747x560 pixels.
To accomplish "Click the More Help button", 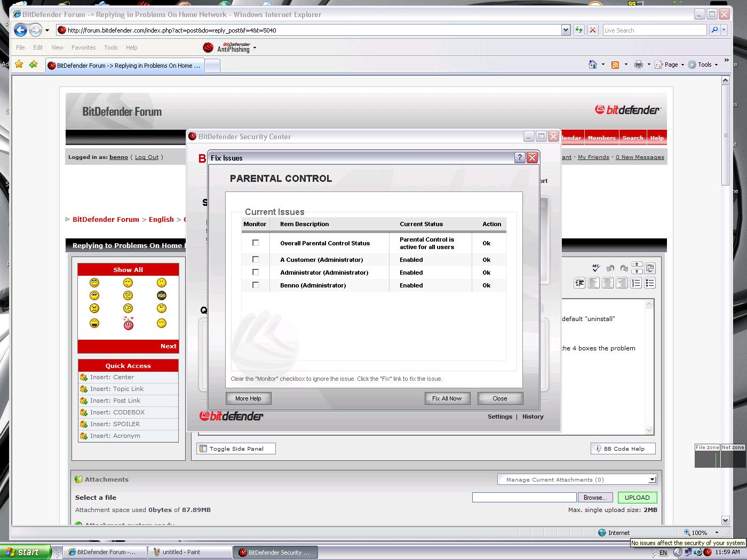I will tap(248, 398).
